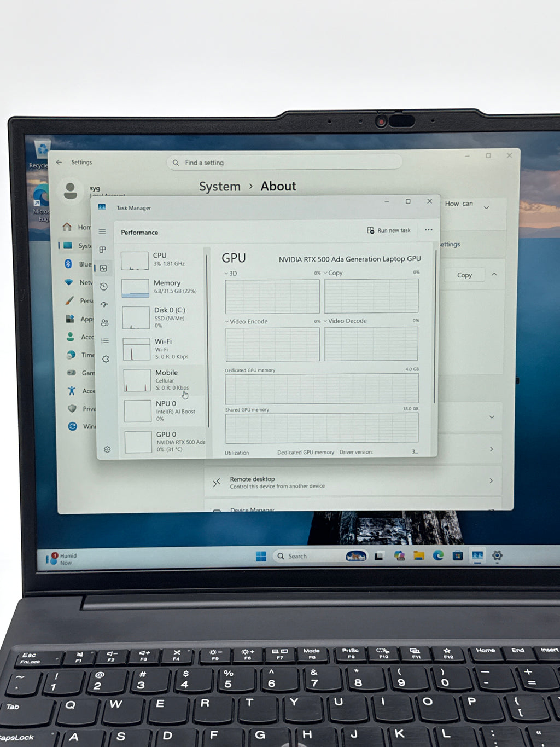The width and height of the screenshot is (560, 747).
Task: Click the Shared GPU memory graph
Action: 322,427
